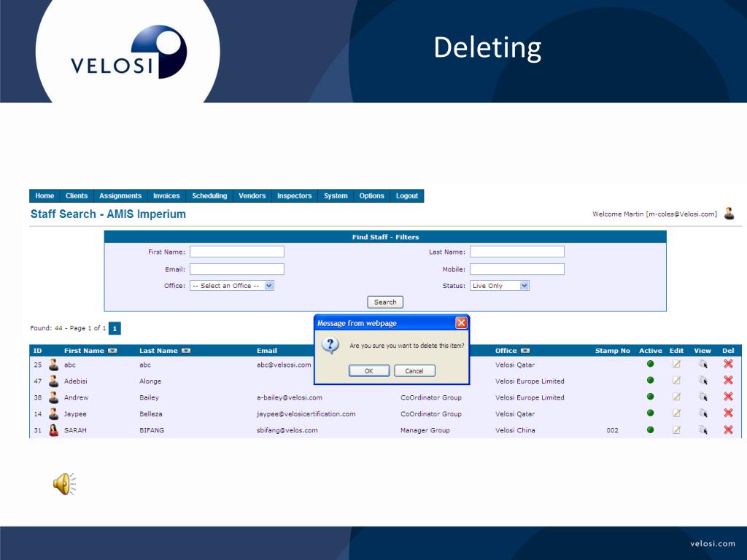Cancel the delete confirmation
Image resolution: width=747 pixels, height=560 pixels.
click(x=414, y=371)
